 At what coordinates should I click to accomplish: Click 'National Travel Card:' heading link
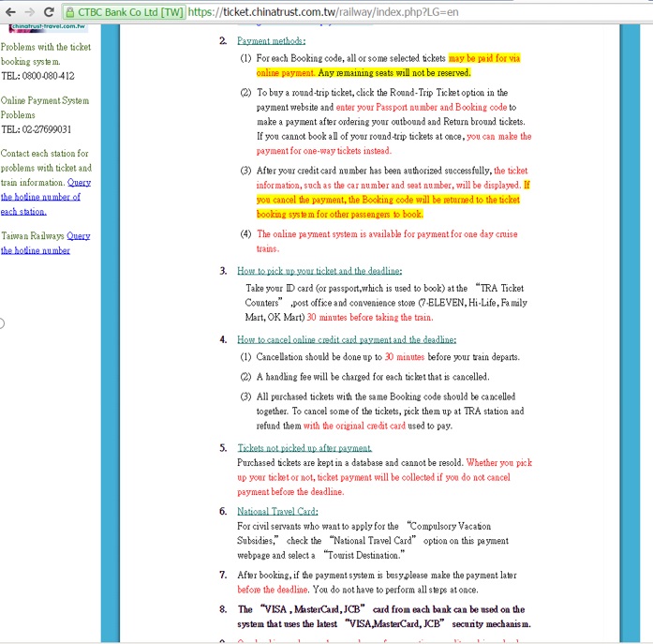tap(277, 511)
